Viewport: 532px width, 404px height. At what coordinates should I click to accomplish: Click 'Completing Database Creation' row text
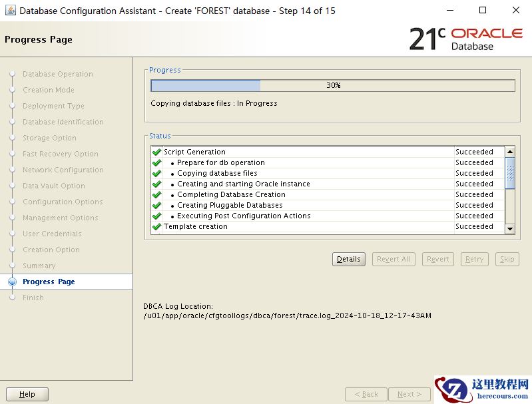[x=232, y=195]
